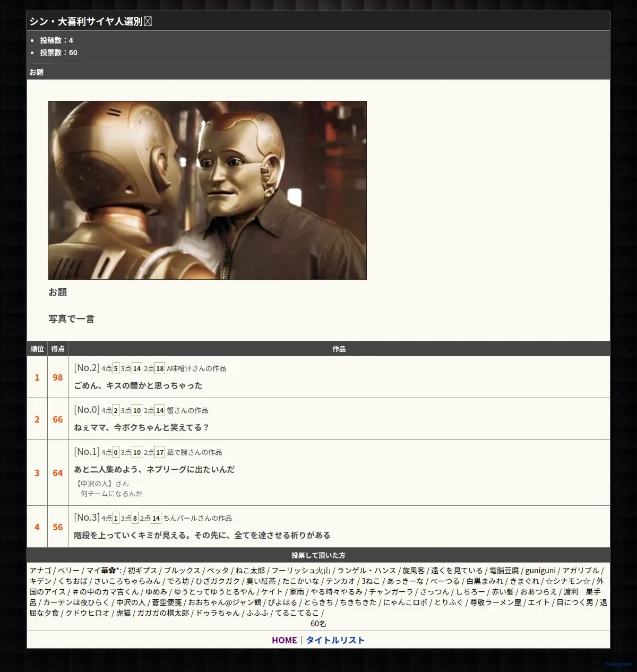The width and height of the screenshot is (637, 672).
Task: Click entry label [No.1]
Action: (x=87, y=452)
